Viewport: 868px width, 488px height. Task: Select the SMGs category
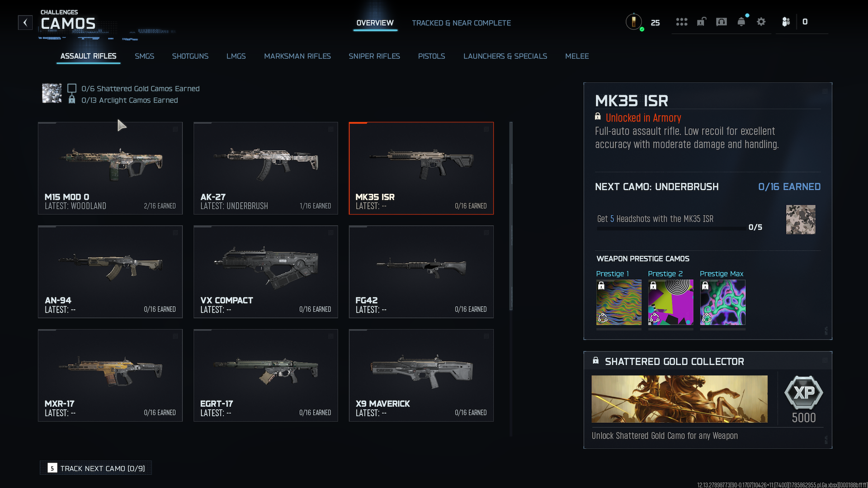[x=144, y=56]
